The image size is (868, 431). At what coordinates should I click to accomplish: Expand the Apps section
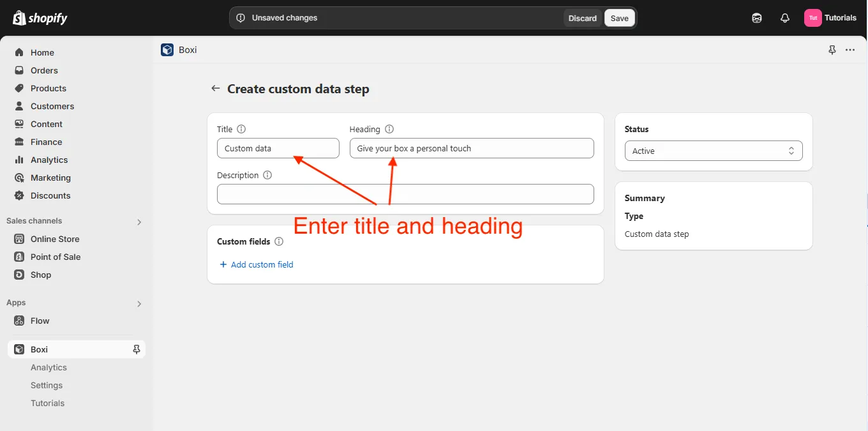(x=139, y=303)
